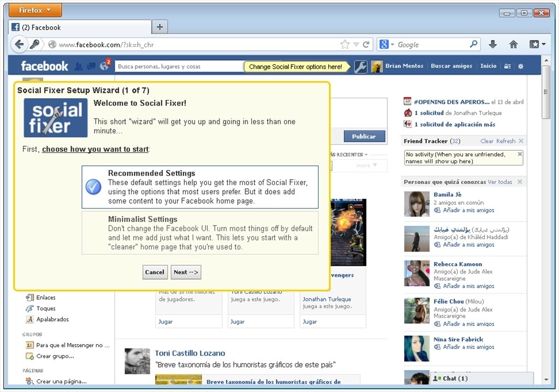This screenshot has height=392, width=559.
Task: Open the Chat (1) bar
Action: 481,378
